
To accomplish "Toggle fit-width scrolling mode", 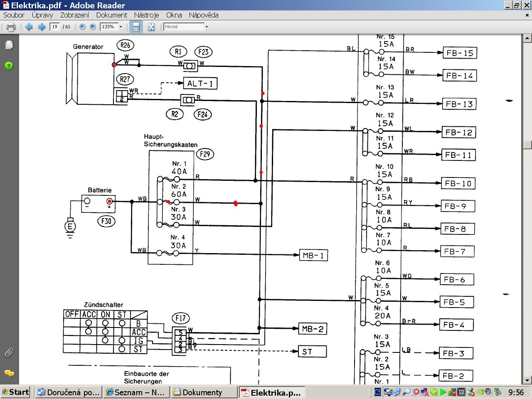I will [136, 27].
